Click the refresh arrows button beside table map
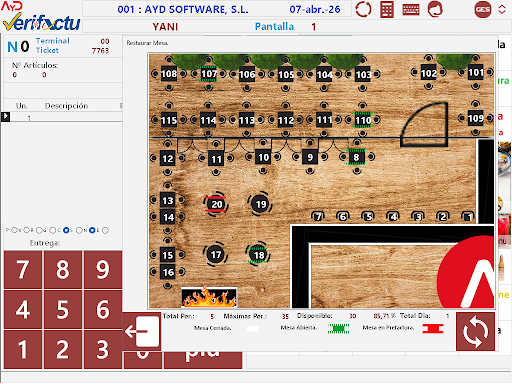512x384 pixels. click(x=475, y=332)
